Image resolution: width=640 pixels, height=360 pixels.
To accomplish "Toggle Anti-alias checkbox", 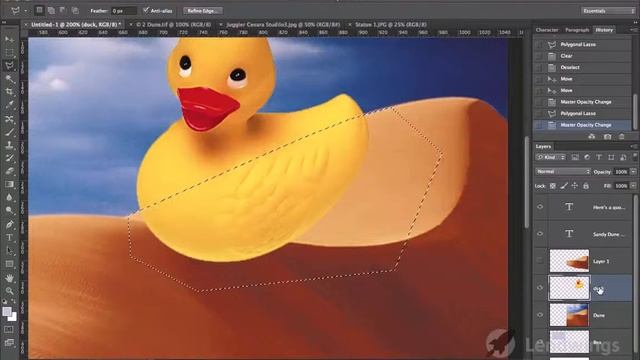I will click(x=146, y=10).
